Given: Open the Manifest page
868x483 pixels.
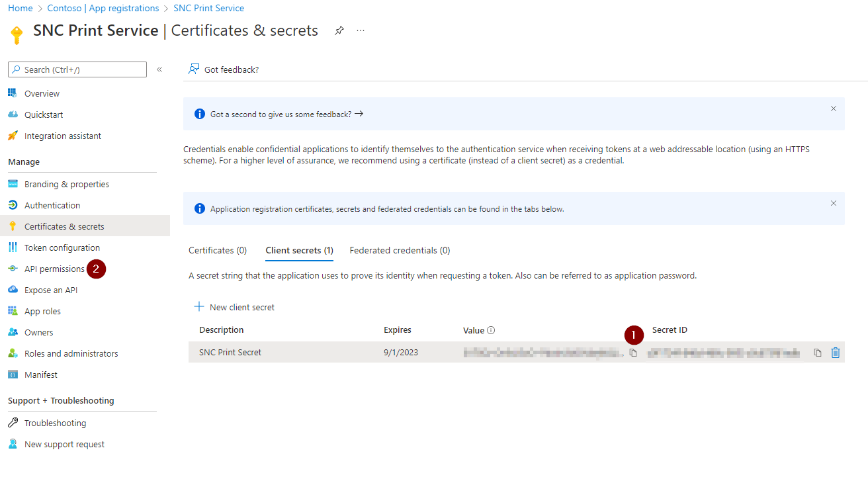Looking at the screenshot, I should tap(41, 375).
